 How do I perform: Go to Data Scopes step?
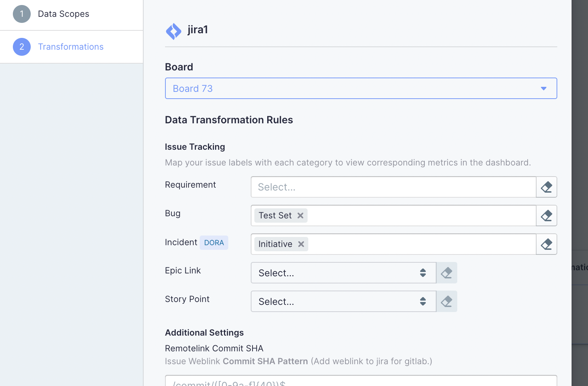tap(71, 14)
